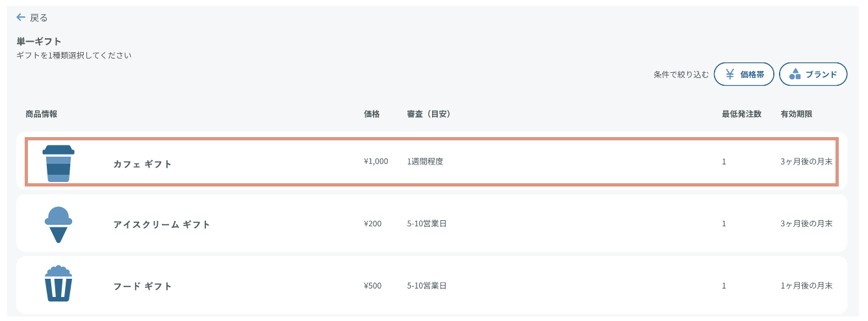Click the ice cream cone icon
The height and width of the screenshot is (321, 868).
(x=58, y=224)
